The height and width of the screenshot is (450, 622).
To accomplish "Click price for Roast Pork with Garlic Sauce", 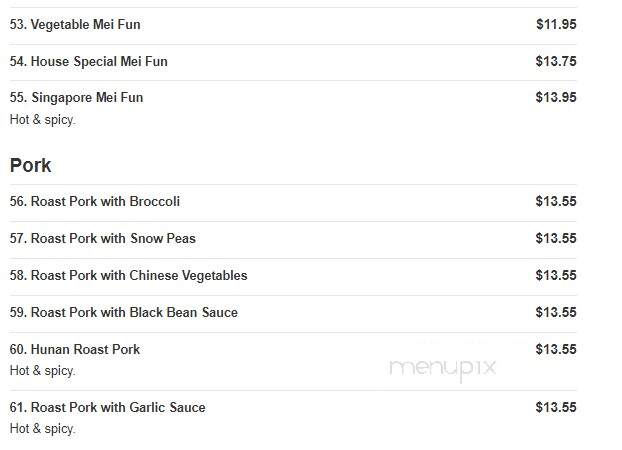I will point(556,407).
